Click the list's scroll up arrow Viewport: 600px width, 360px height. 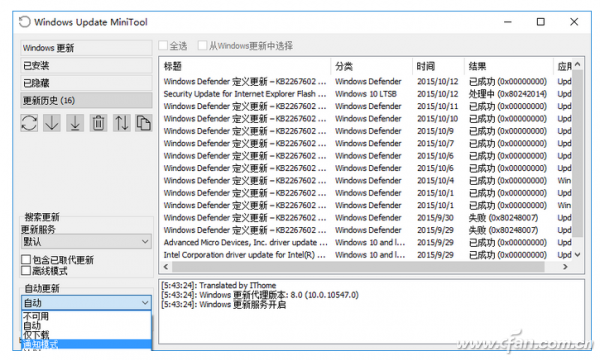[578, 65]
